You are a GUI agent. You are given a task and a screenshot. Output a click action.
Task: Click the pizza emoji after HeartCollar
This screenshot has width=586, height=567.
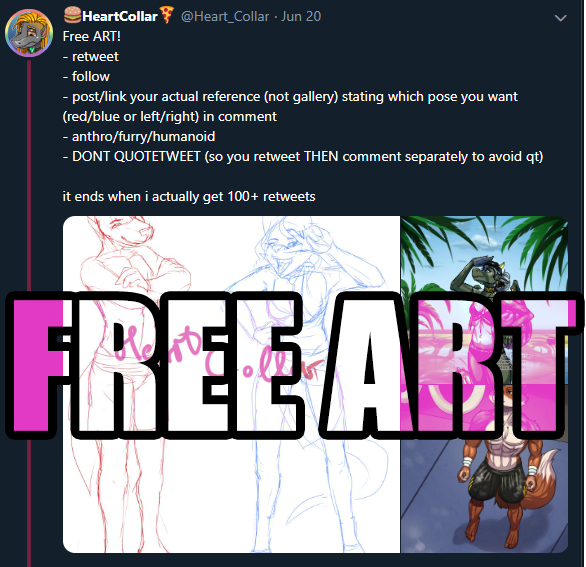[x=167, y=15]
